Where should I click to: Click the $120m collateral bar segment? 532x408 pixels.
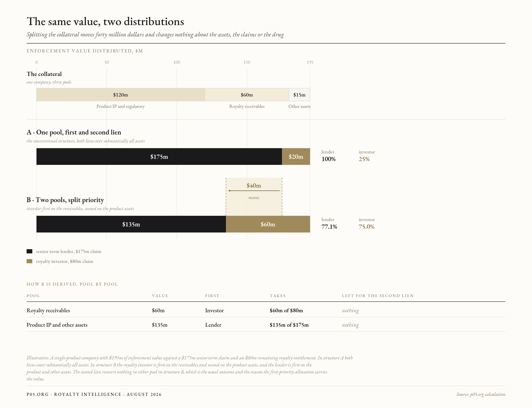pyautogui.click(x=120, y=95)
